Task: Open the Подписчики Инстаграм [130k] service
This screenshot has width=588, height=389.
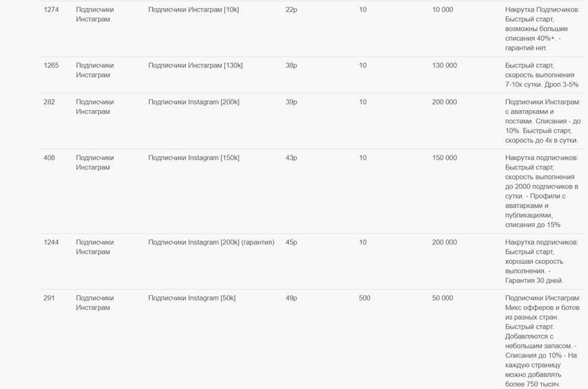Action: click(195, 66)
